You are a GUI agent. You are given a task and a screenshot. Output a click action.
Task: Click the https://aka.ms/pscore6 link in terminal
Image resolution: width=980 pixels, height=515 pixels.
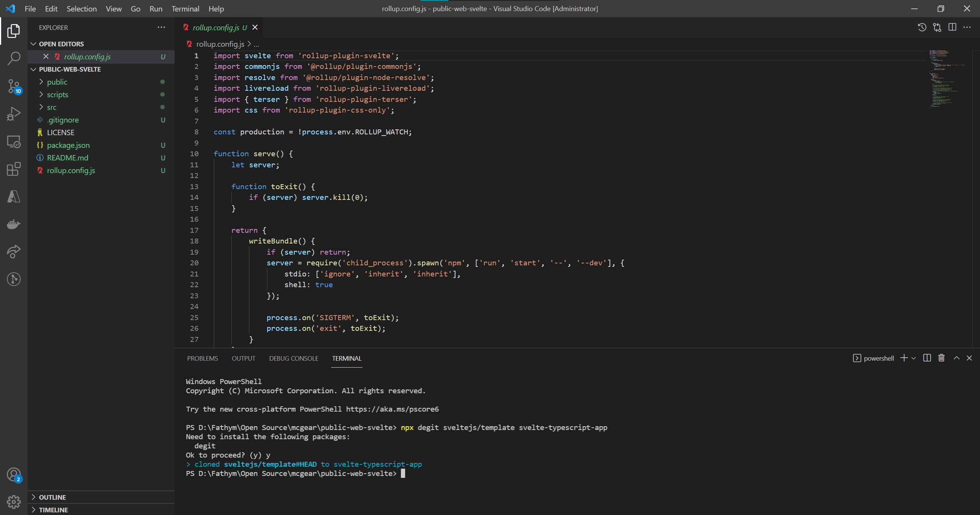pos(392,409)
